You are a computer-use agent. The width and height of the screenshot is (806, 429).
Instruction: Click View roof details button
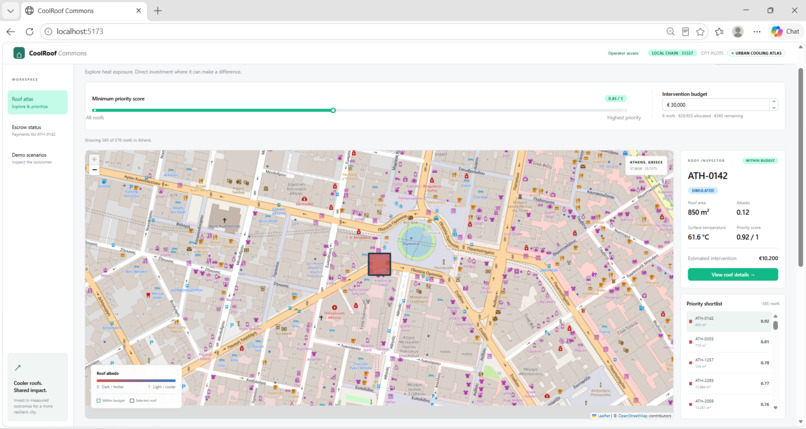tap(732, 274)
